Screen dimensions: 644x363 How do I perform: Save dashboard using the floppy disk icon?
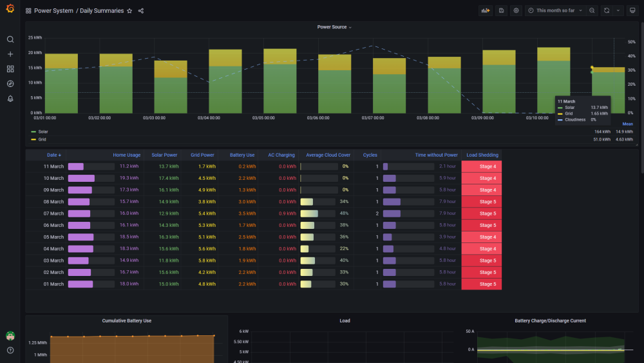[x=501, y=11]
